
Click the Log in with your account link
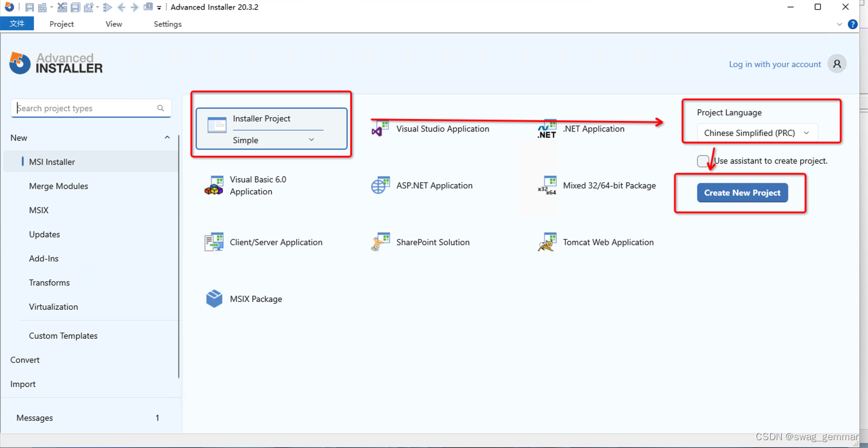(x=774, y=63)
